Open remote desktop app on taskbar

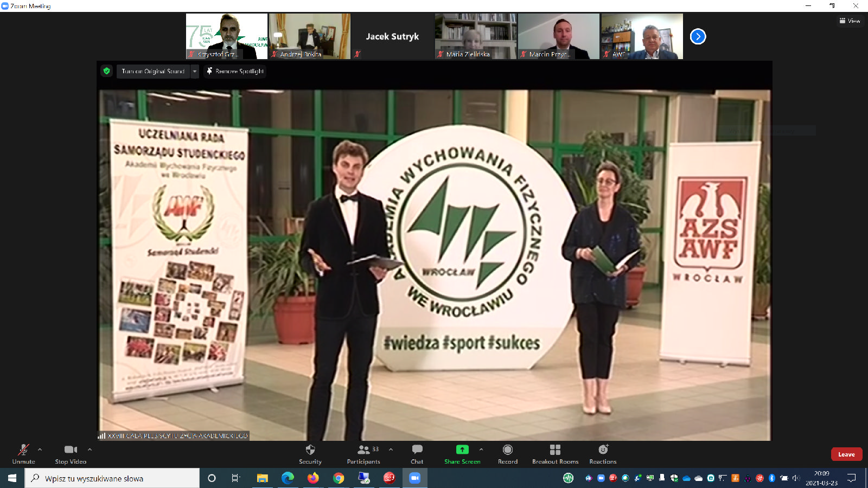(x=364, y=478)
